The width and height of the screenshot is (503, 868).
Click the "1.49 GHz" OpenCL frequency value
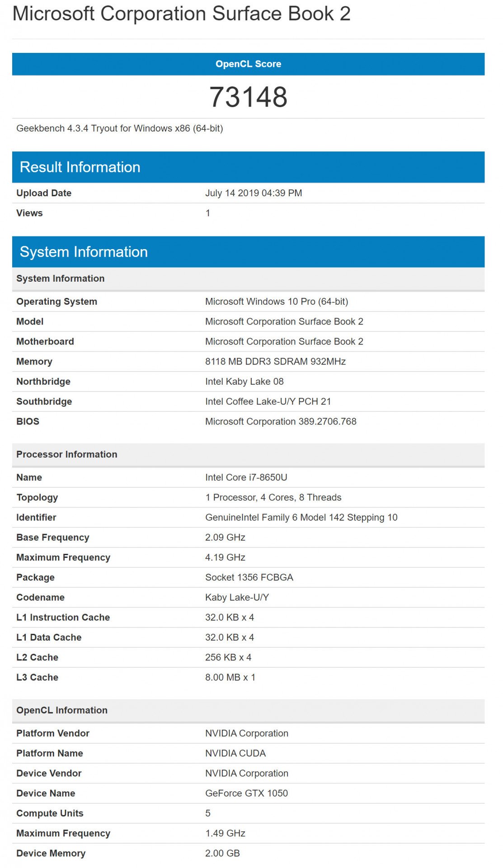coord(225,833)
